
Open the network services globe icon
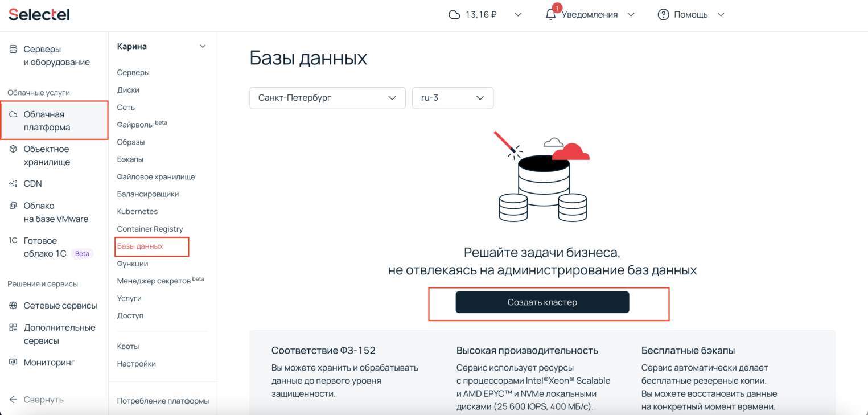13,306
